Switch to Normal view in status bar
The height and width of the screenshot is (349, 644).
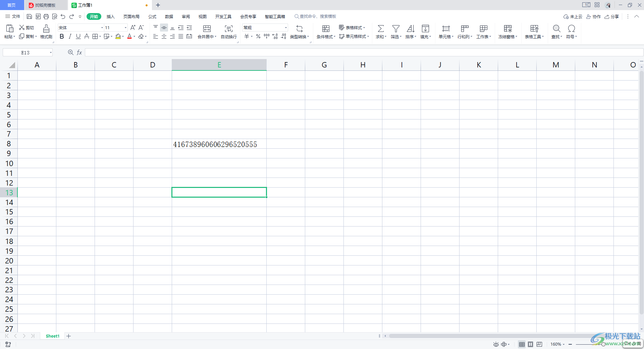tap(522, 344)
